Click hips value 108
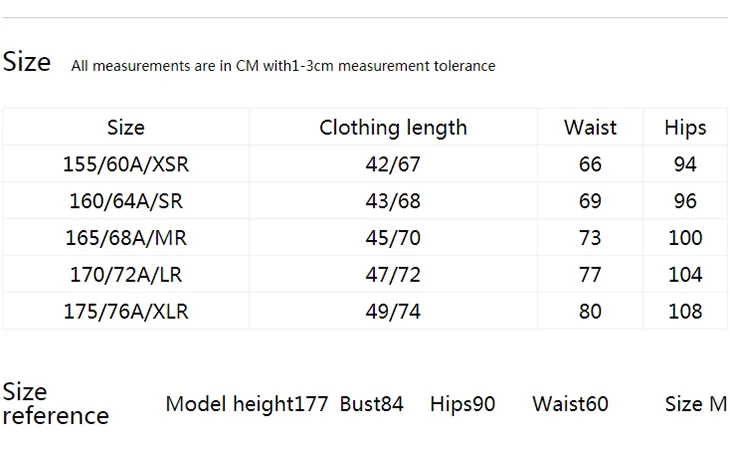The height and width of the screenshot is (462, 730). 685,311
